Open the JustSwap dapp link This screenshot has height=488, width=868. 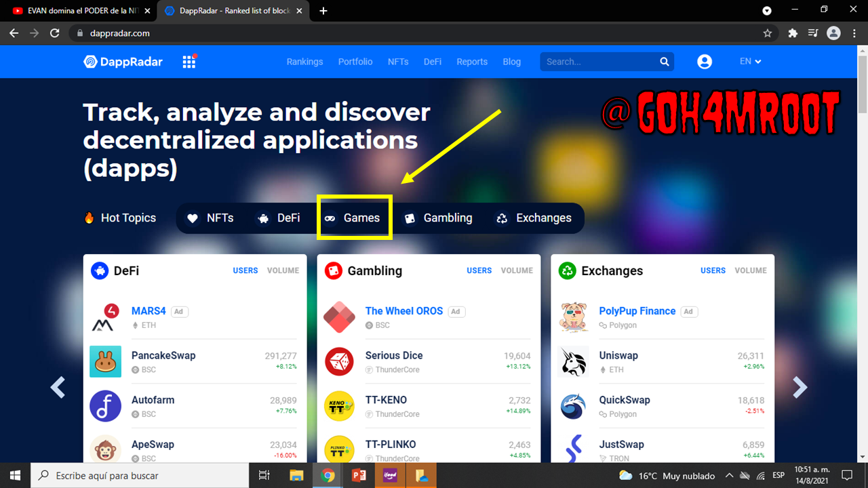click(621, 445)
